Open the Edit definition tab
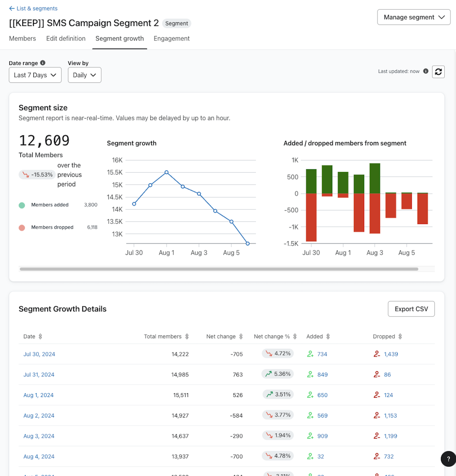This screenshot has width=456, height=476. click(66, 38)
